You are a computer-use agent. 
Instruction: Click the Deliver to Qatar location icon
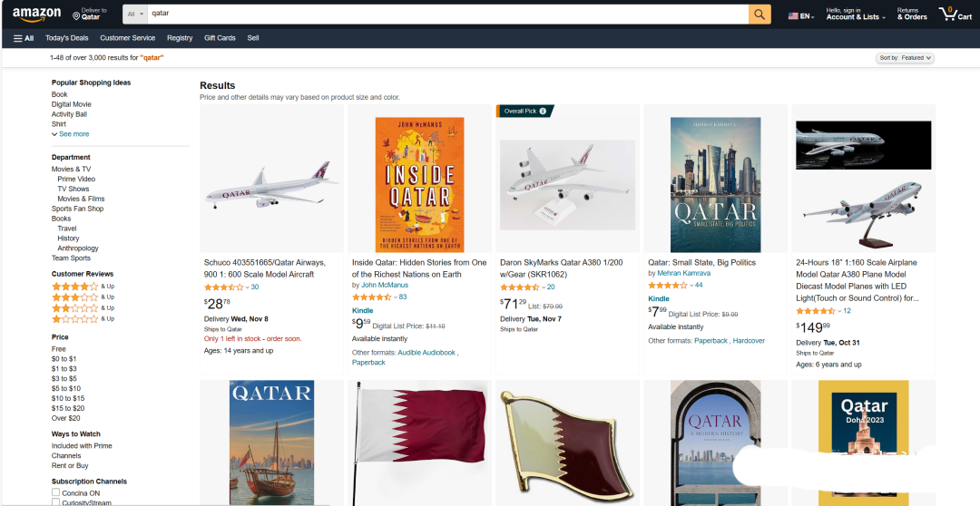(x=77, y=15)
